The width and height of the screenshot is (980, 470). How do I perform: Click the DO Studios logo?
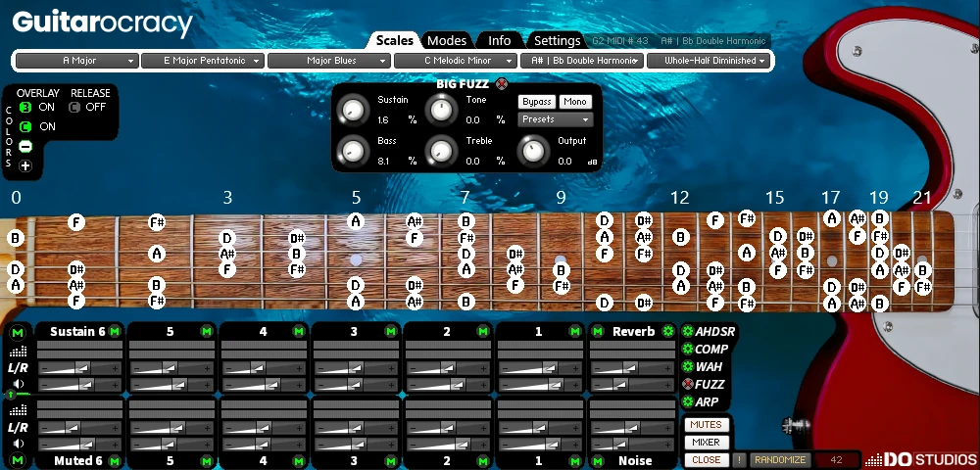coord(920,460)
